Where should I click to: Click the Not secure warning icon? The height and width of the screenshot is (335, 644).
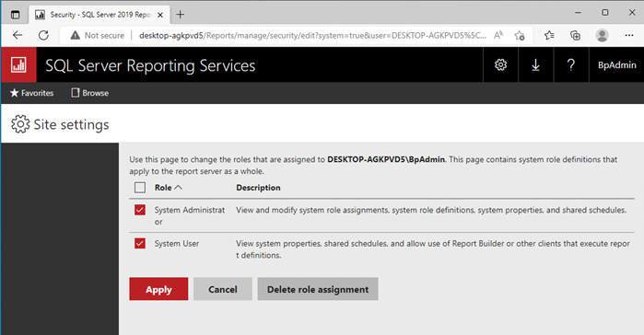click(76, 35)
